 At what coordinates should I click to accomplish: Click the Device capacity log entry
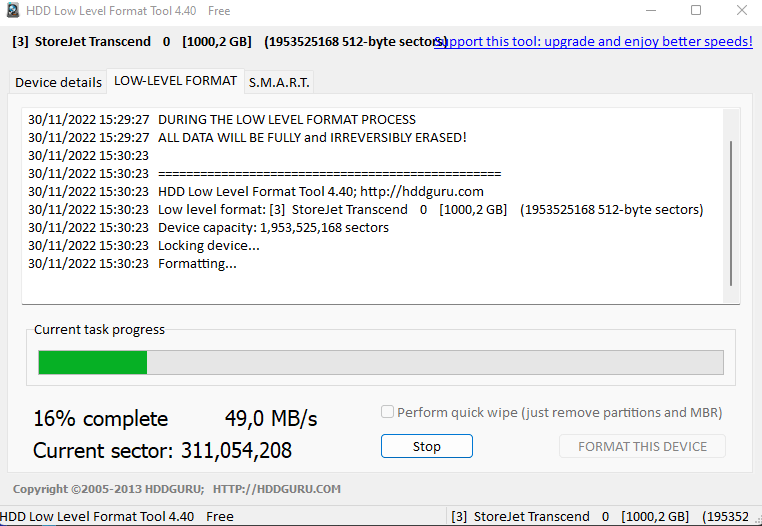tap(273, 228)
